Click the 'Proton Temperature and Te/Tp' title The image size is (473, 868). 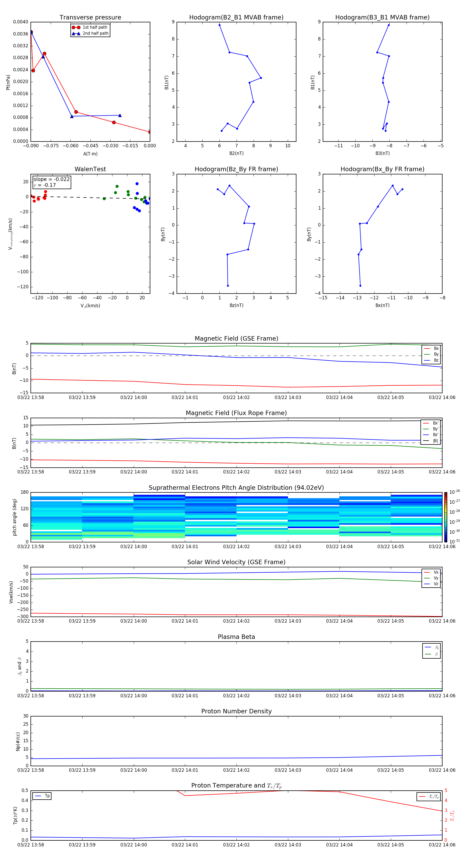coord(236,786)
